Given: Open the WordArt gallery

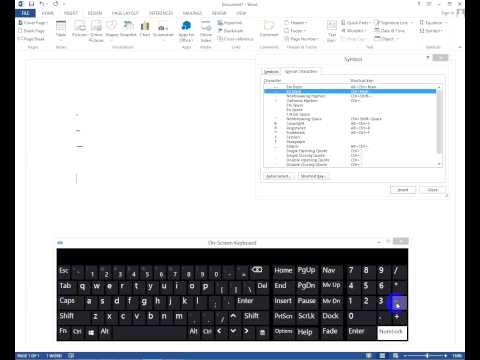Looking at the screenshot, I should [x=353, y=31].
